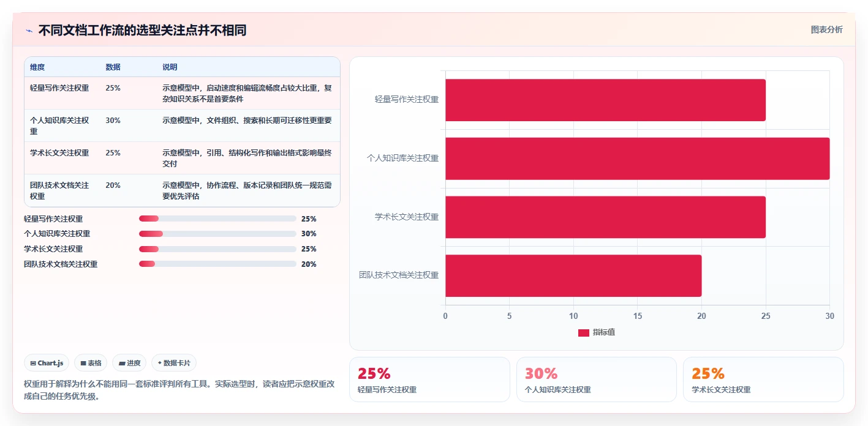The image size is (868, 426).
Task: Open the 学术长文关注权重 data card
Action: tap(763, 379)
